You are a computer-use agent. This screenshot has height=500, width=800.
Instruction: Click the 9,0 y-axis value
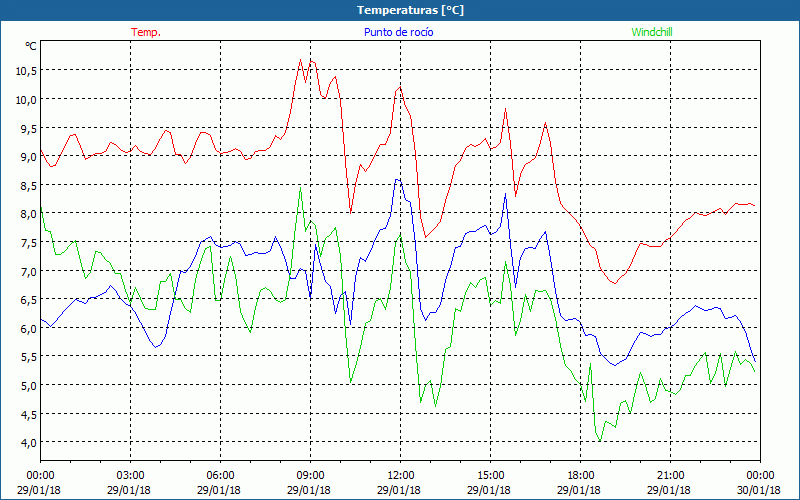point(29,157)
